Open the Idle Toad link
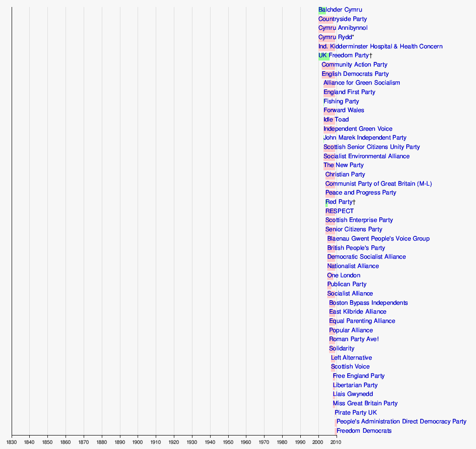 tap(336, 120)
